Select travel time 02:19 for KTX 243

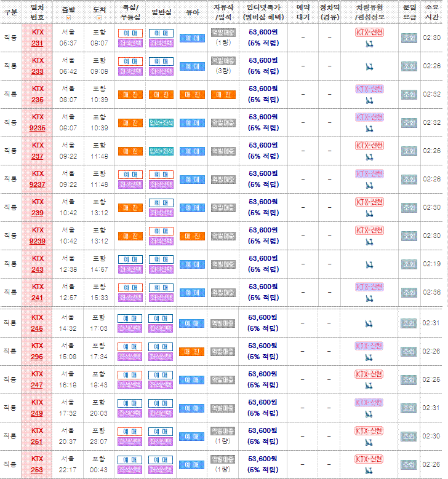[432, 264]
